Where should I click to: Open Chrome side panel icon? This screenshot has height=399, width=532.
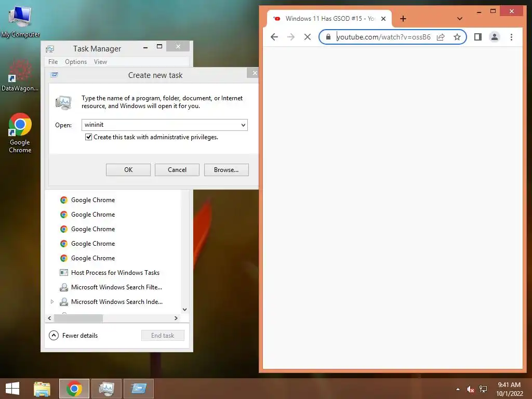tap(478, 37)
